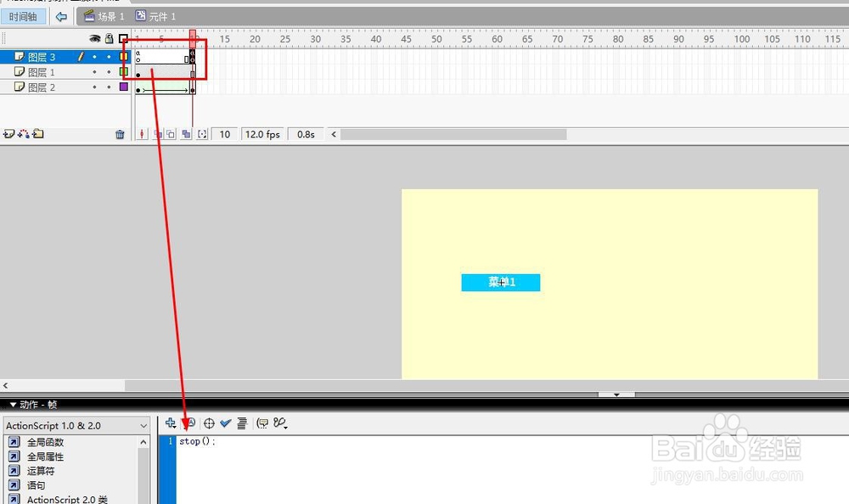
Task: Click edit multiple frames icon
Action: (186, 134)
